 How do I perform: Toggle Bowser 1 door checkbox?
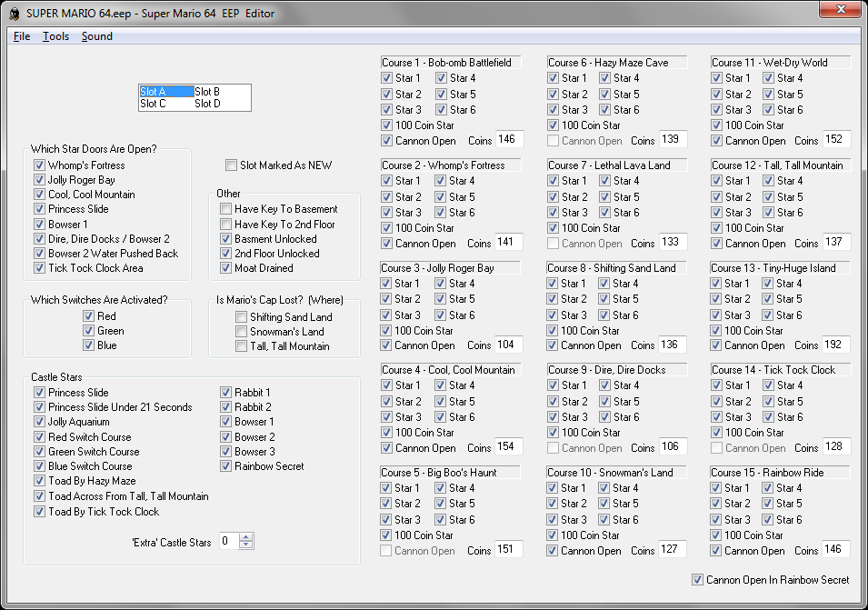39,225
